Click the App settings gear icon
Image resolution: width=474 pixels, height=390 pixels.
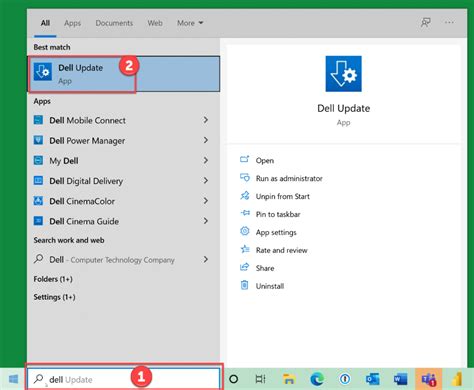245,231
